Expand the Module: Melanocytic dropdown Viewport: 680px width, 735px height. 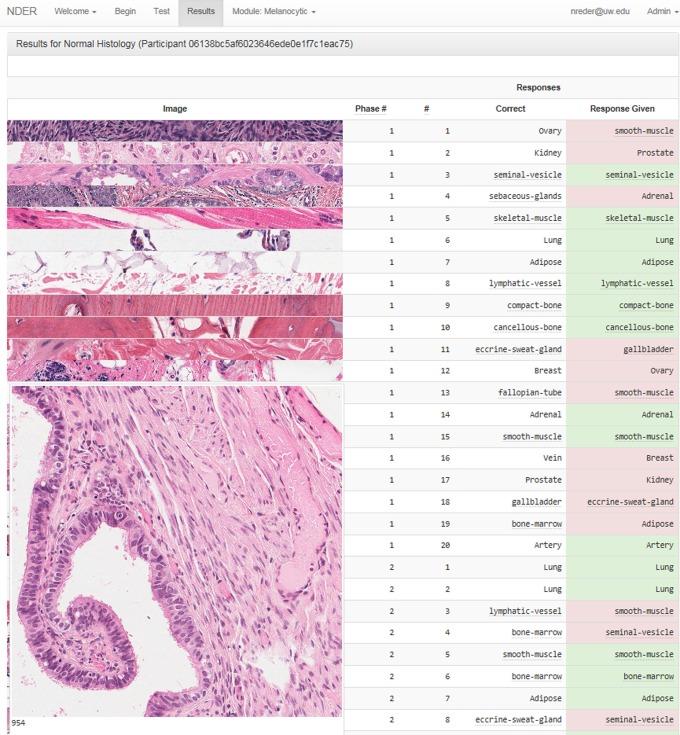pos(273,11)
